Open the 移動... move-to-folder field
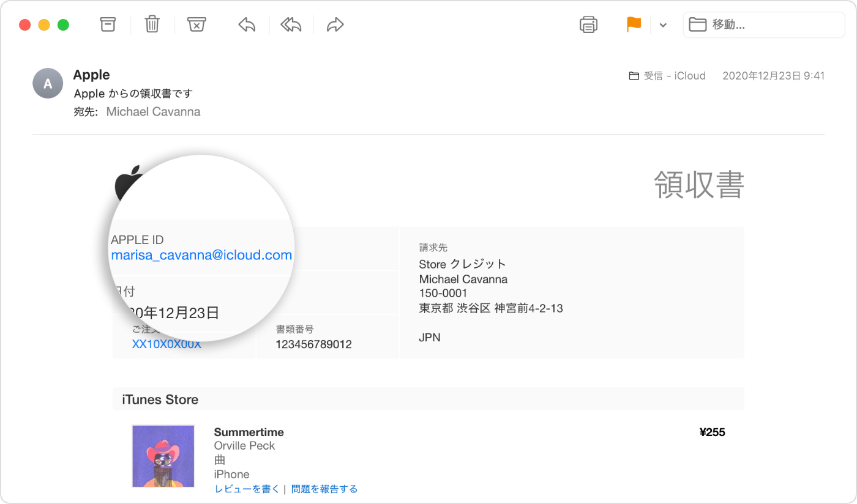 click(763, 25)
